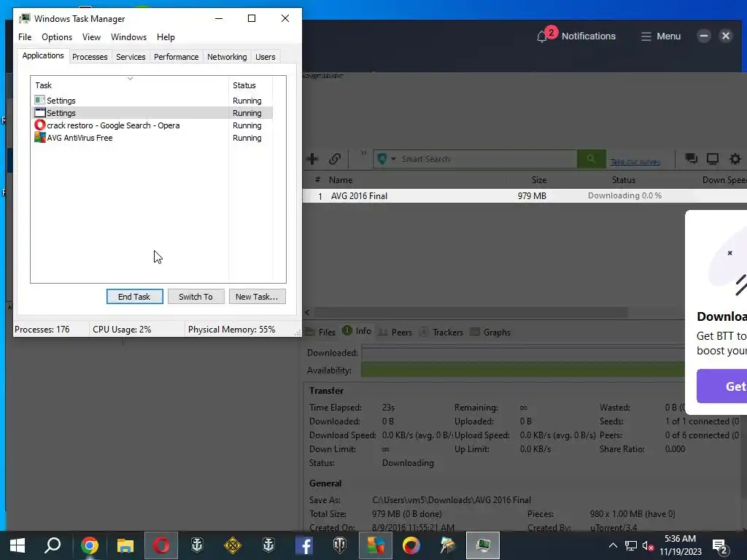The image size is (747, 560).
Task: Expand the toolbar overflow chevrons in uTorrent
Action: 363,153
